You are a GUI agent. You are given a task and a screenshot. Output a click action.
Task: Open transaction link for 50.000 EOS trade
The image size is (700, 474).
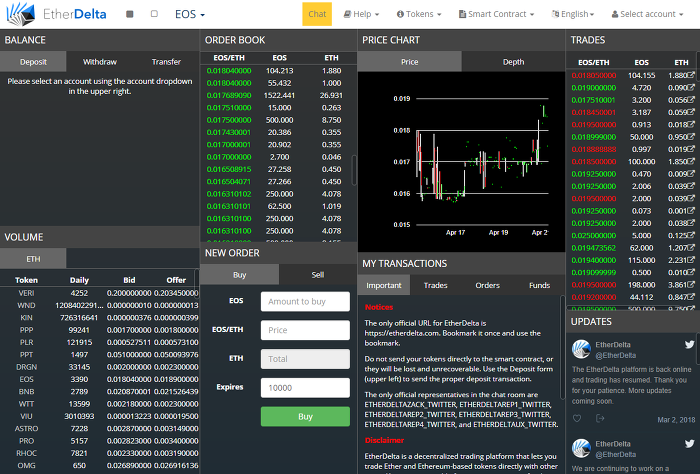tap(691, 137)
